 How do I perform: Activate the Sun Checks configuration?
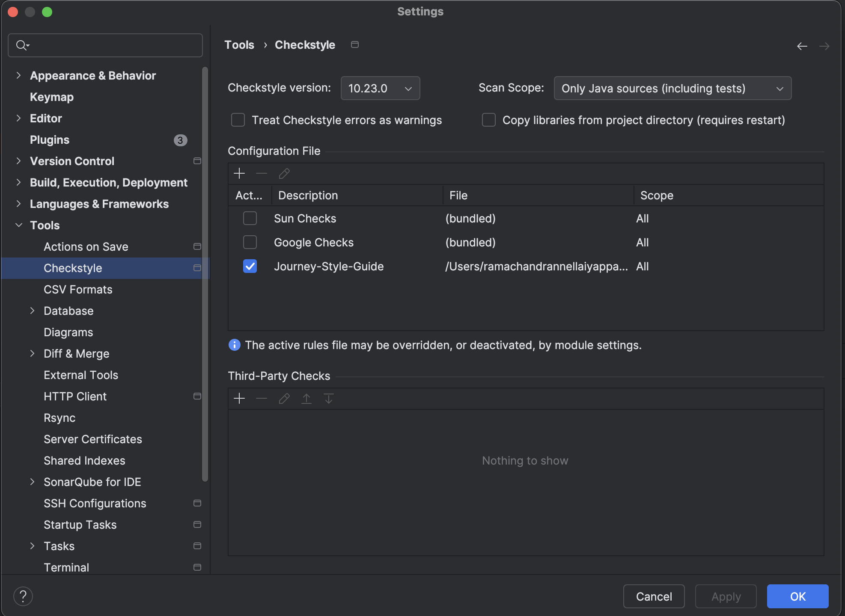click(x=250, y=218)
